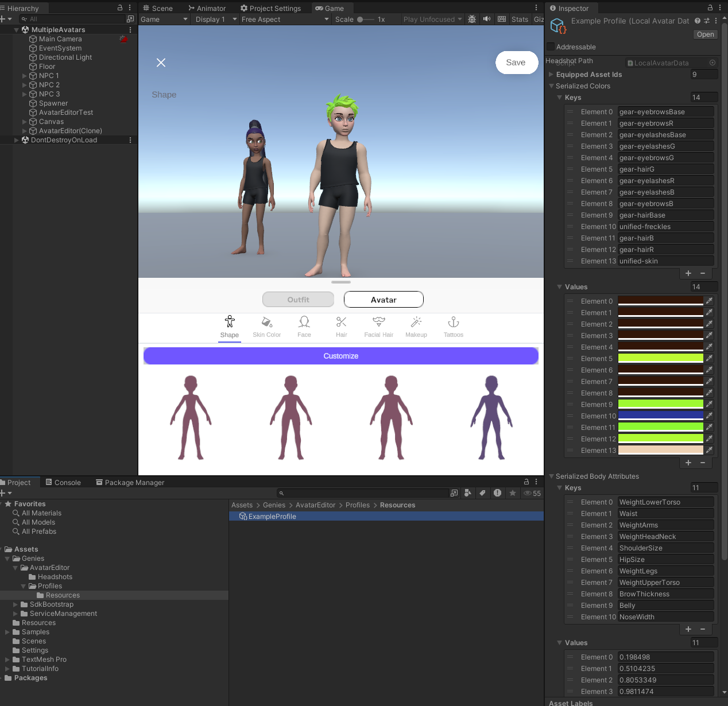This screenshot has width=728, height=706.
Task: Select the Facial Hair mustache icon
Action: 378,323
